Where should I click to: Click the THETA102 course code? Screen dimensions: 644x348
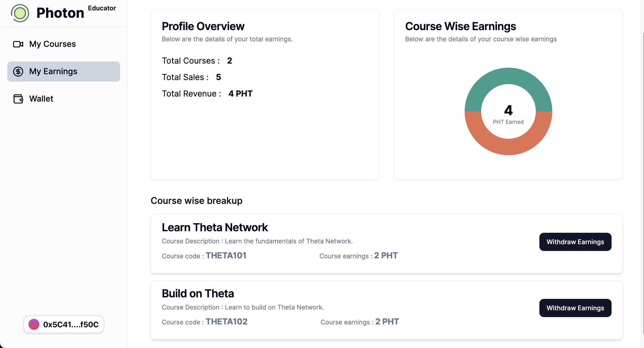tap(226, 322)
